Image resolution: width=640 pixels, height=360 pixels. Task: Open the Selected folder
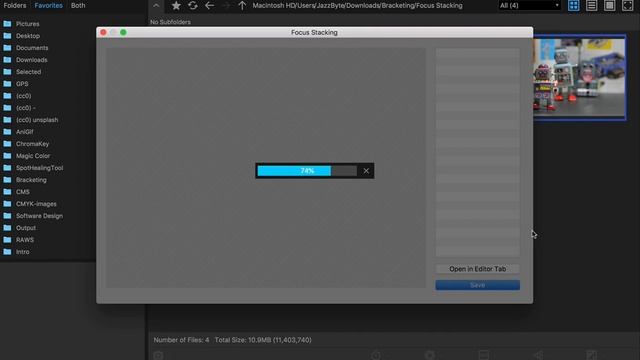[29, 72]
